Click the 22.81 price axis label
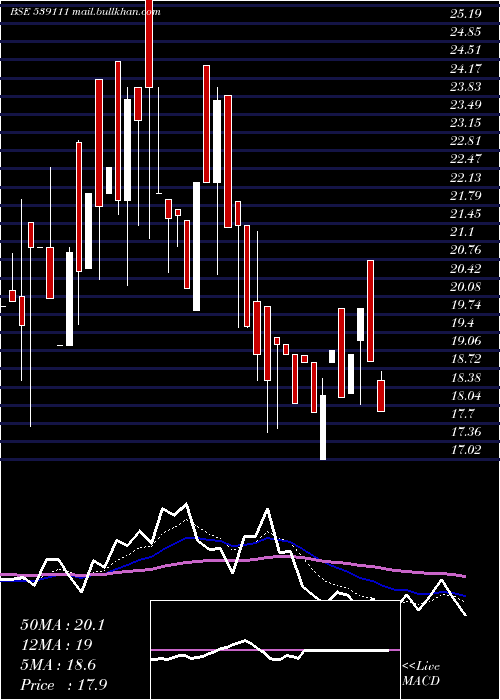Image resolution: width=500 pixels, height=700 pixels. (x=466, y=141)
